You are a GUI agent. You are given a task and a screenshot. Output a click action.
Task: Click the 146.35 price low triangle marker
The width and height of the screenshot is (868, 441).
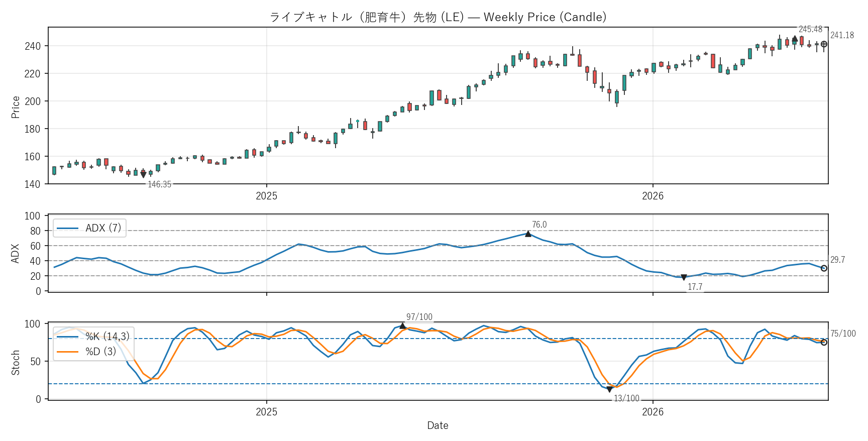[x=144, y=175]
